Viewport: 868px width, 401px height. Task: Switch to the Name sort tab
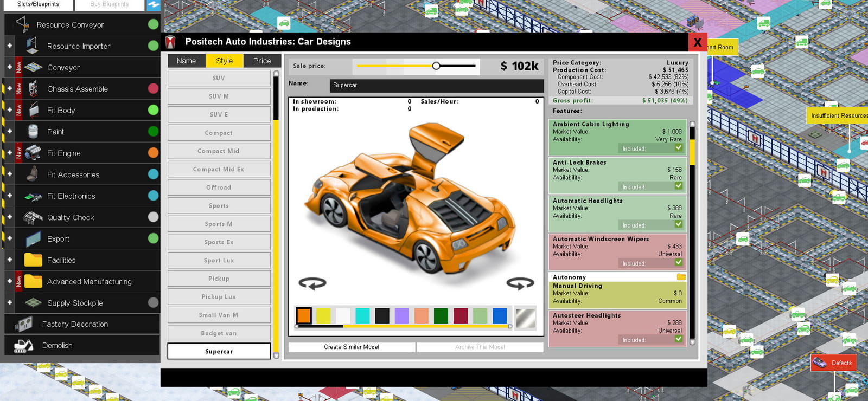click(186, 61)
